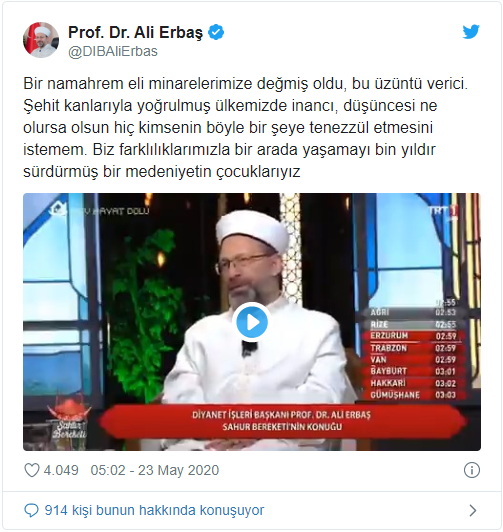The height and width of the screenshot is (532, 503).
Task: Open '914 kişi bunun hakkında konuşuyor' link
Action: pyautogui.click(x=154, y=510)
